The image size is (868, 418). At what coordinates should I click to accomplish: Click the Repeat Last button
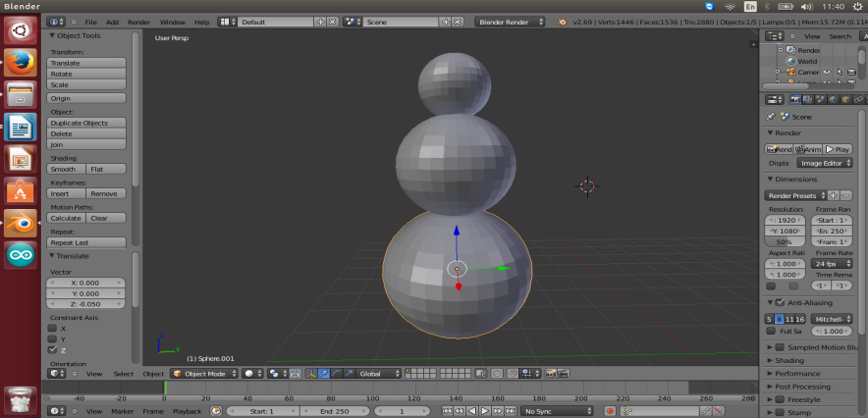(86, 242)
